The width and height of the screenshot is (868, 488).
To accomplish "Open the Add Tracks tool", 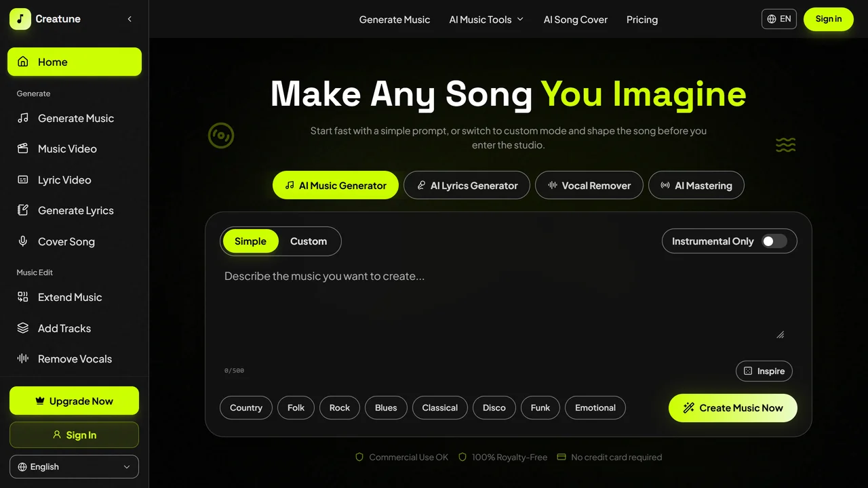I will point(75,328).
